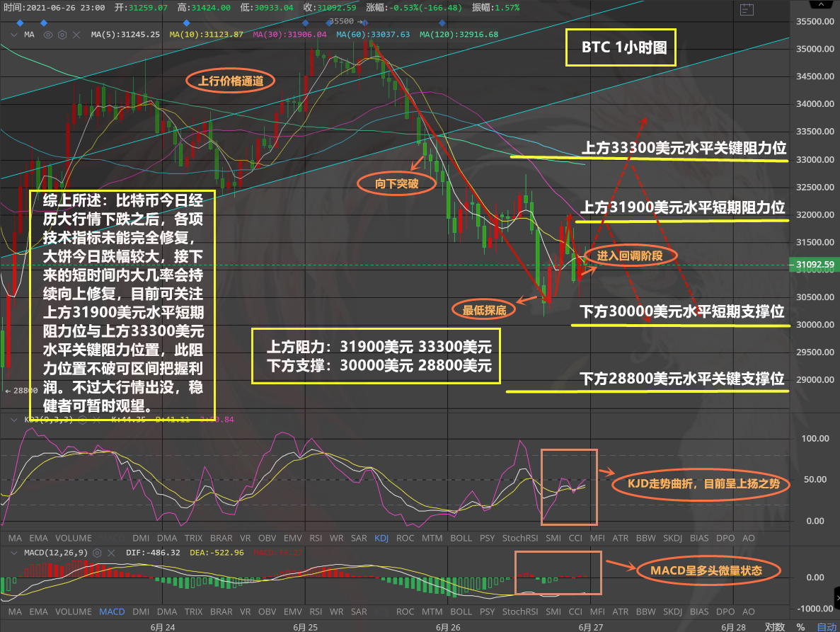This screenshot has height=632, width=840.
Task: Hide the MA indicator with eye icon
Action: (47, 35)
